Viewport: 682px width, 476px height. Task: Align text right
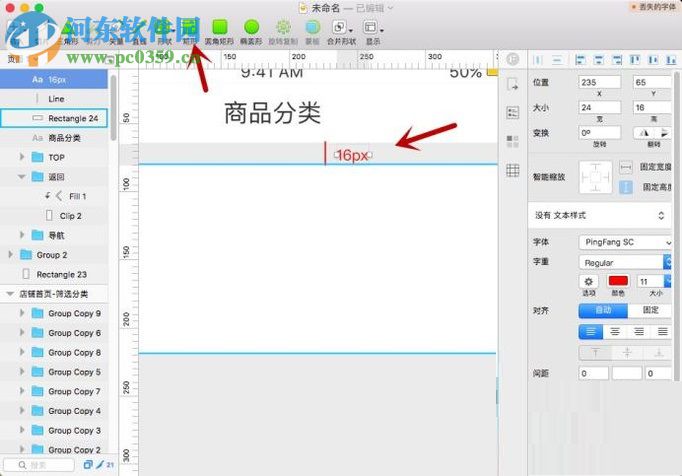(639, 332)
